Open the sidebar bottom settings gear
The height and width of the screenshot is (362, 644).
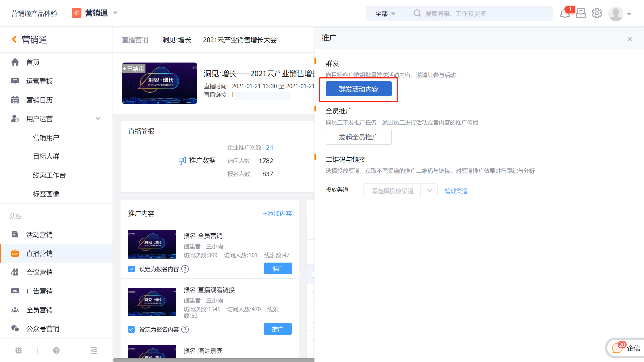(x=19, y=350)
